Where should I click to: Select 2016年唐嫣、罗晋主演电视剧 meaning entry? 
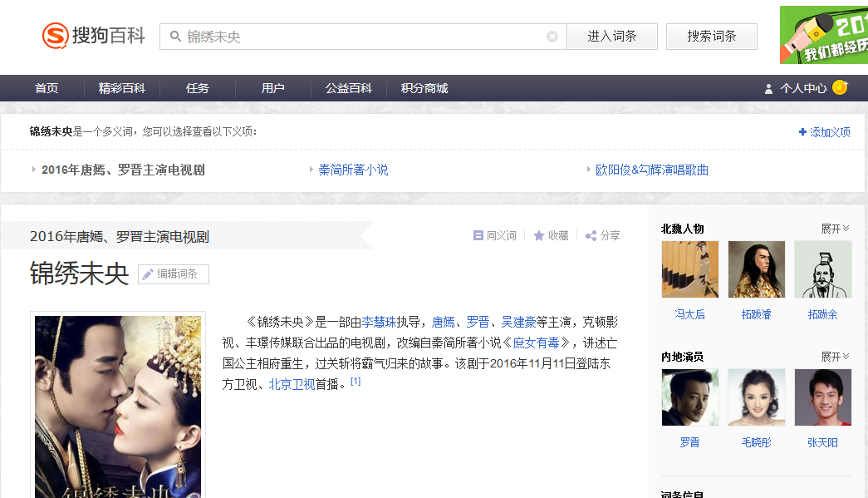pyautogui.click(x=123, y=170)
